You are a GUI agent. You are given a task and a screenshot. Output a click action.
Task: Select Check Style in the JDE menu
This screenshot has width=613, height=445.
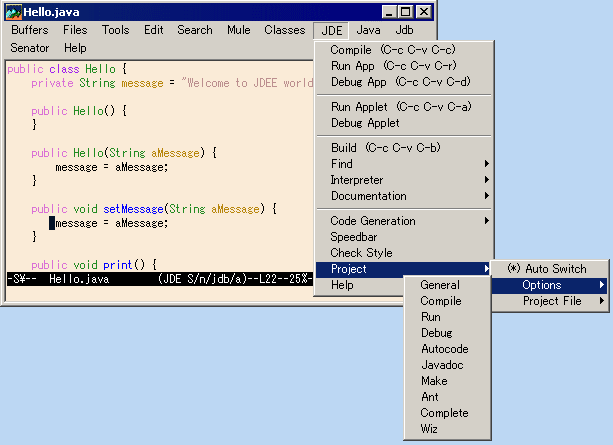click(403, 253)
